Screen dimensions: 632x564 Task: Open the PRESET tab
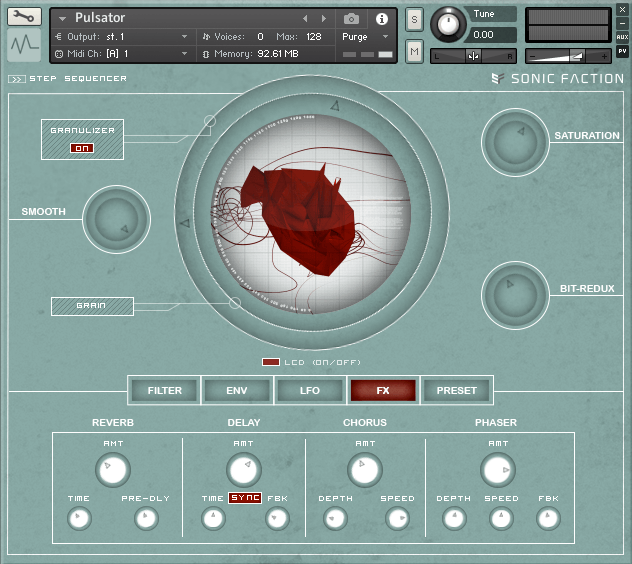[x=457, y=390]
